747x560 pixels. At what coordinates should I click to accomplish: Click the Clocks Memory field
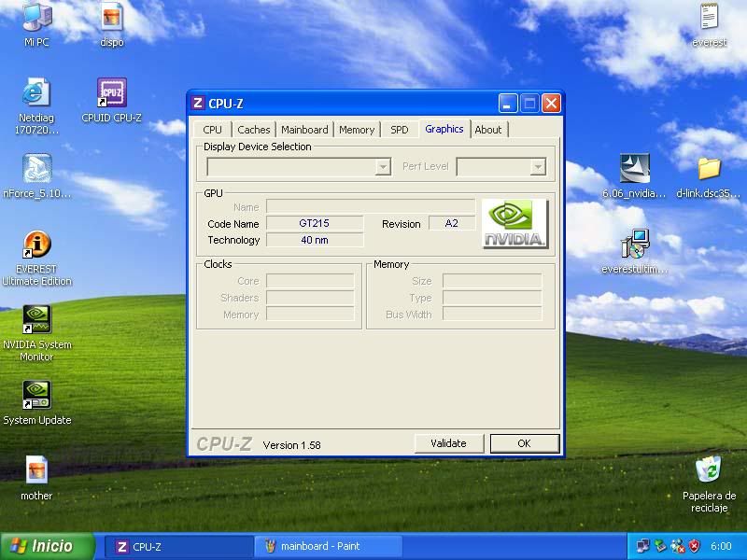(310, 315)
